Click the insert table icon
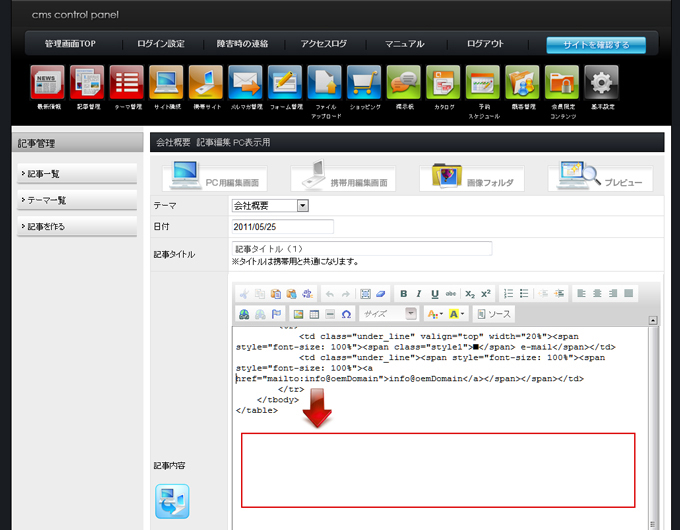The image size is (680, 530). (x=314, y=314)
